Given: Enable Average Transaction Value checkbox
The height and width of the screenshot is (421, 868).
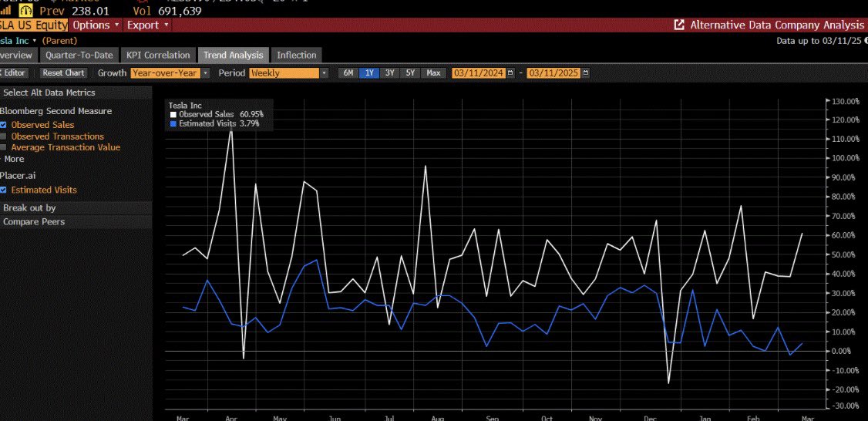Looking at the screenshot, I should pyautogui.click(x=3, y=147).
